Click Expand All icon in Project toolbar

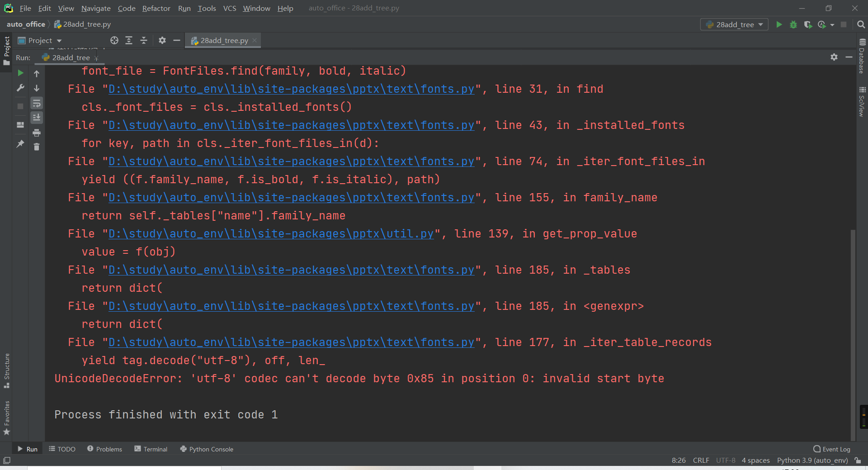click(129, 40)
